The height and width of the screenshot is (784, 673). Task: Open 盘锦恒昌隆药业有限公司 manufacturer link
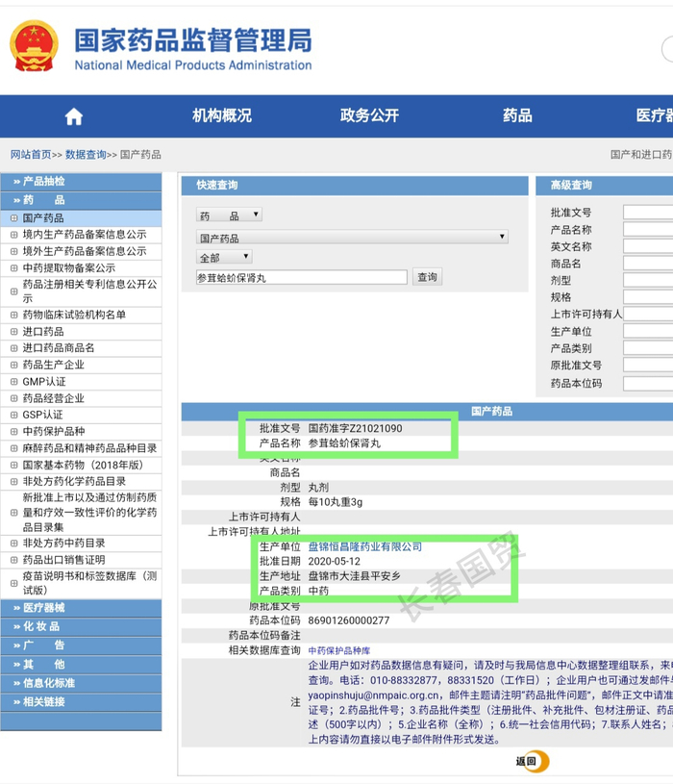pos(365,546)
